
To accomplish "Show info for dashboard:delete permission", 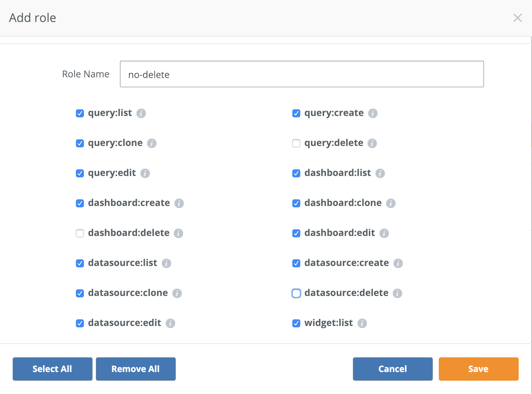I will tap(178, 233).
